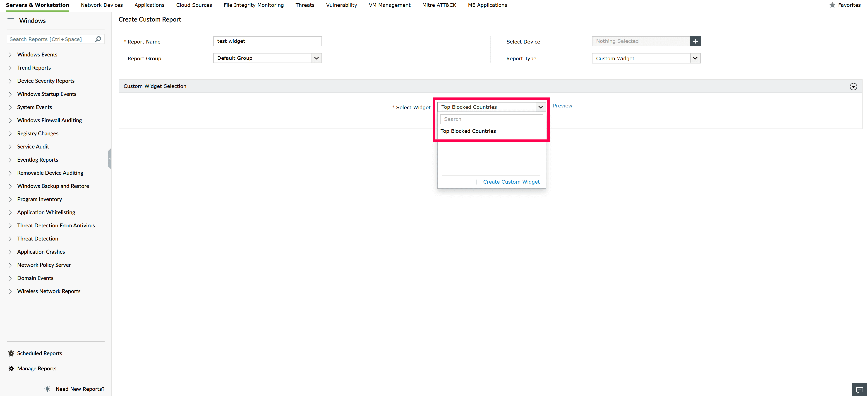This screenshot has height=396, width=868.
Task: Click the Need New Reports bulb icon
Action: [47, 389]
